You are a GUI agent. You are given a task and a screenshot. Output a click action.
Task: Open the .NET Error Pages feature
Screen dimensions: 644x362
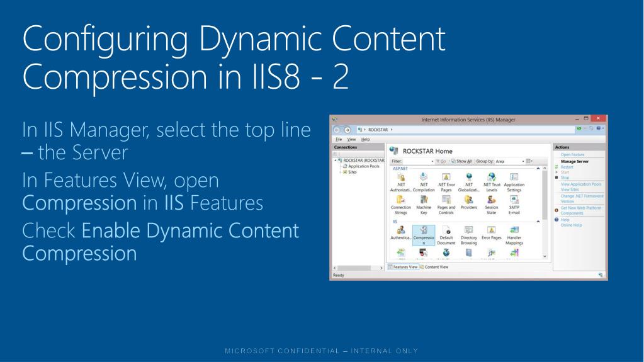446,183
